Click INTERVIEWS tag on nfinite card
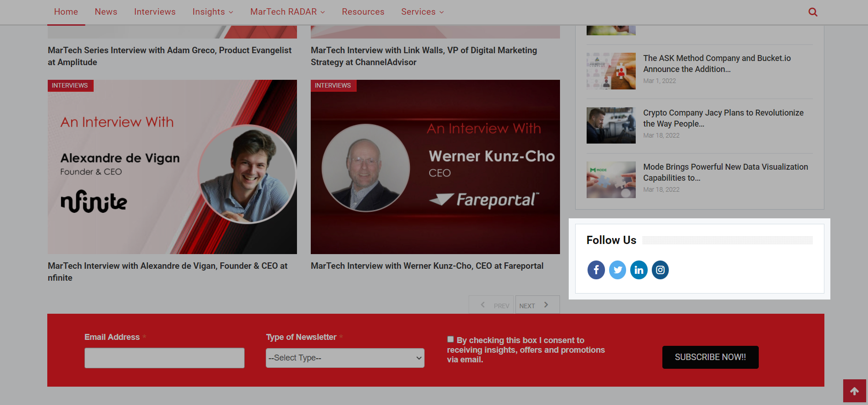The image size is (868, 405). (70, 86)
